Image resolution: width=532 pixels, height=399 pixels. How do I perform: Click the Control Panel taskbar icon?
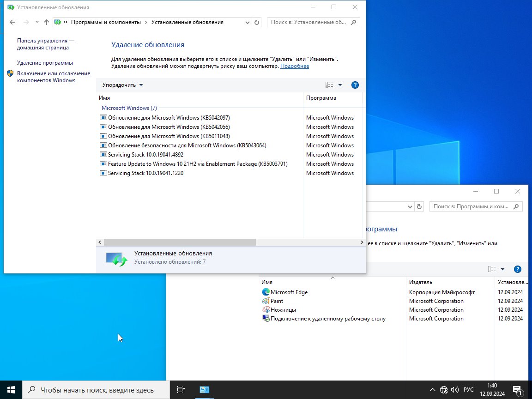204,390
